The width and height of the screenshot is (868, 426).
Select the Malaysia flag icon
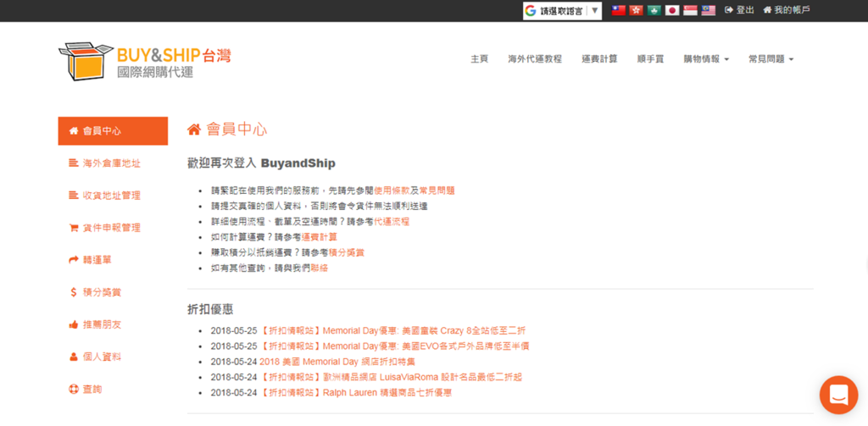(708, 10)
